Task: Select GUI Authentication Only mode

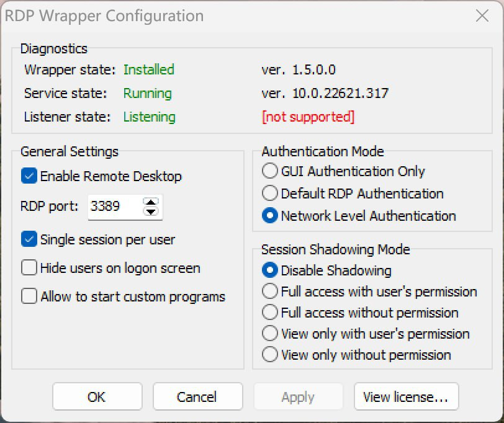Action: tap(270, 171)
